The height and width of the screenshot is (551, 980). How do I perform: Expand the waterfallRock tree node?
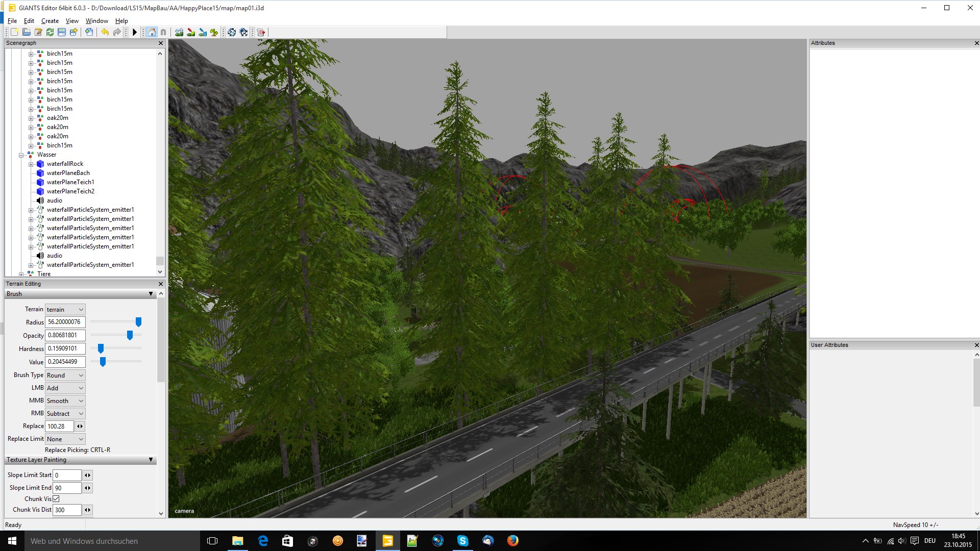tap(31, 164)
